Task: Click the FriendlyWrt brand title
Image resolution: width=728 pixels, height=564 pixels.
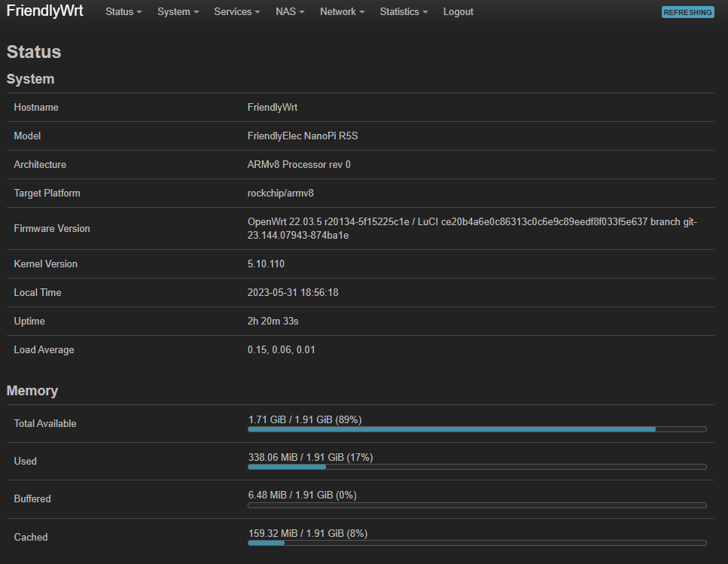Action: (x=44, y=11)
